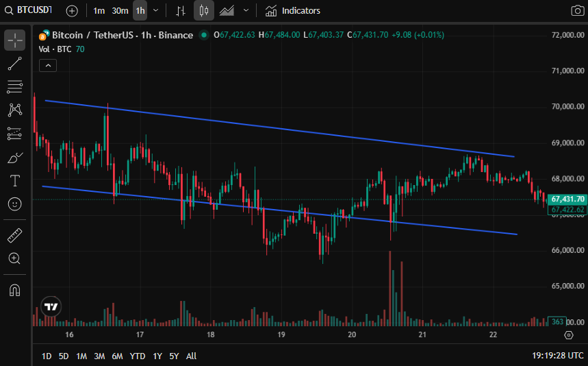Open the Indicators dialog
This screenshot has height=366, width=588.
[293, 11]
